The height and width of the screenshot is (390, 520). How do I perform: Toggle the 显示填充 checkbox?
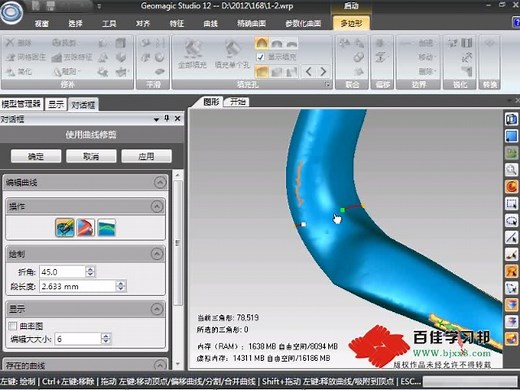(260, 57)
